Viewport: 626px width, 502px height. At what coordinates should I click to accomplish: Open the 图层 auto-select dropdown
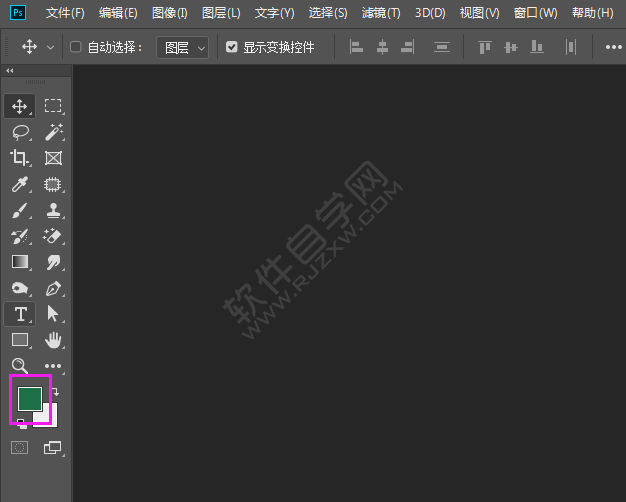(182, 48)
